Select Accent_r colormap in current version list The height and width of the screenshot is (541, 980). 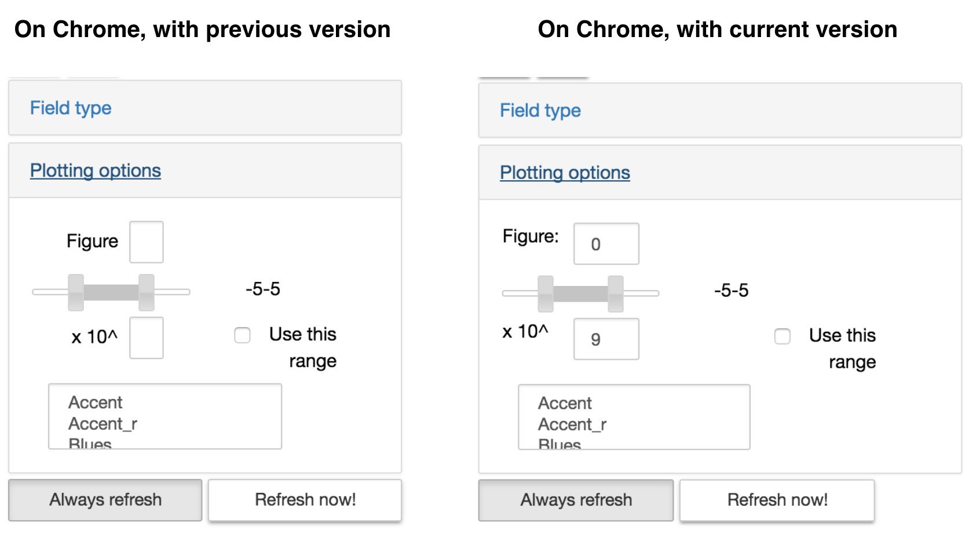572,425
